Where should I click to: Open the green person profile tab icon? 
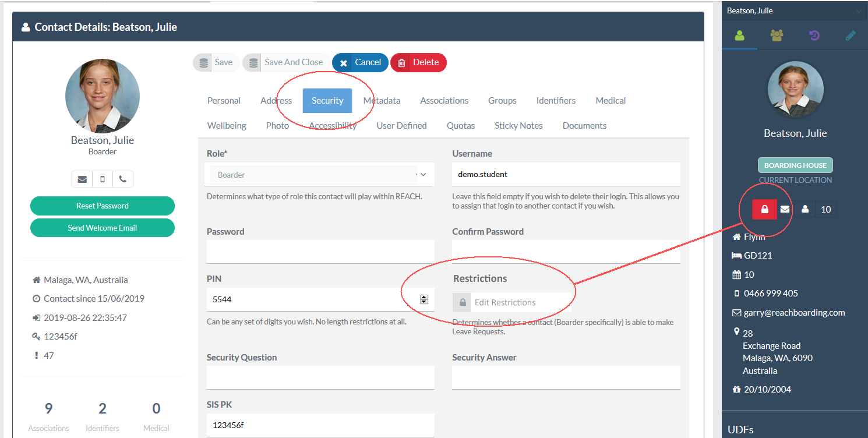click(739, 36)
